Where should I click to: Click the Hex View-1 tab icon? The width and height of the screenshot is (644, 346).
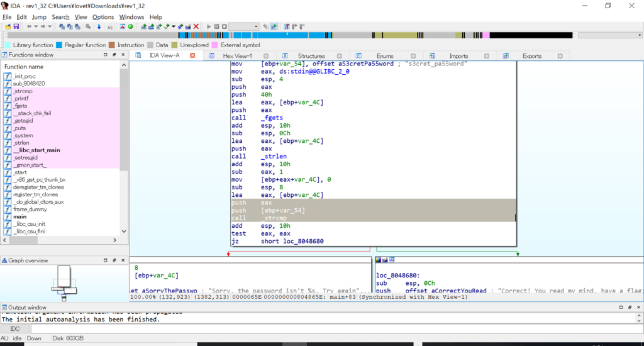(x=211, y=55)
